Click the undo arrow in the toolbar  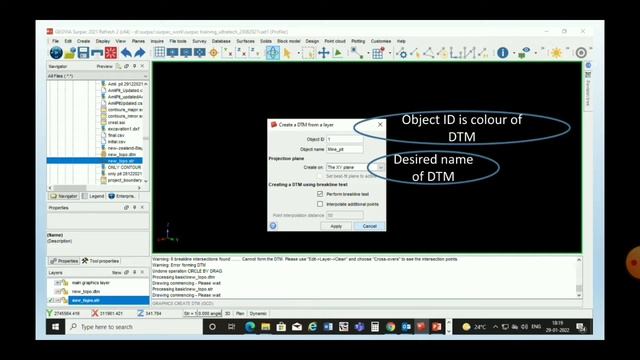pyautogui.click(x=126, y=53)
